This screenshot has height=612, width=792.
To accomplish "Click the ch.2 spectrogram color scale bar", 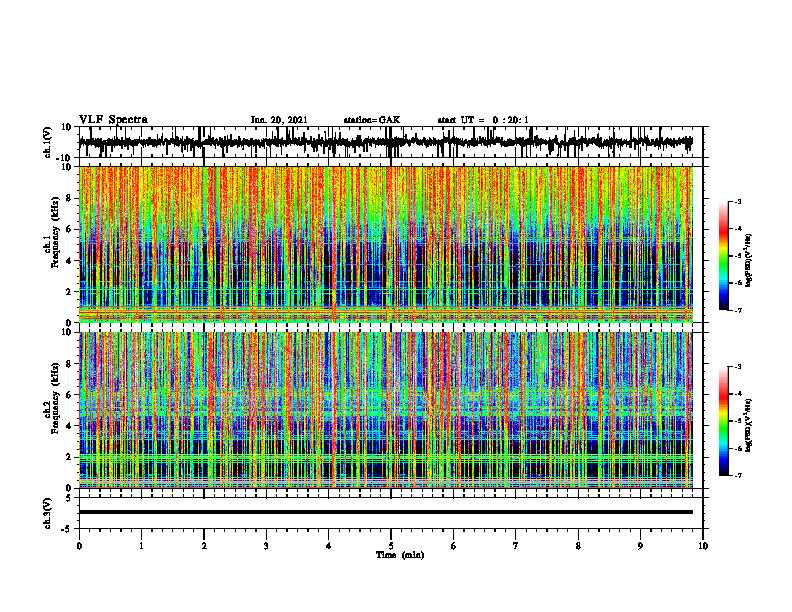I will 723,421.
